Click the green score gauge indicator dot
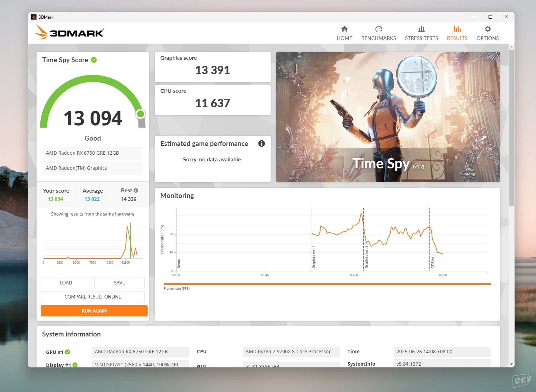The width and height of the screenshot is (536, 392). pyautogui.click(x=141, y=114)
